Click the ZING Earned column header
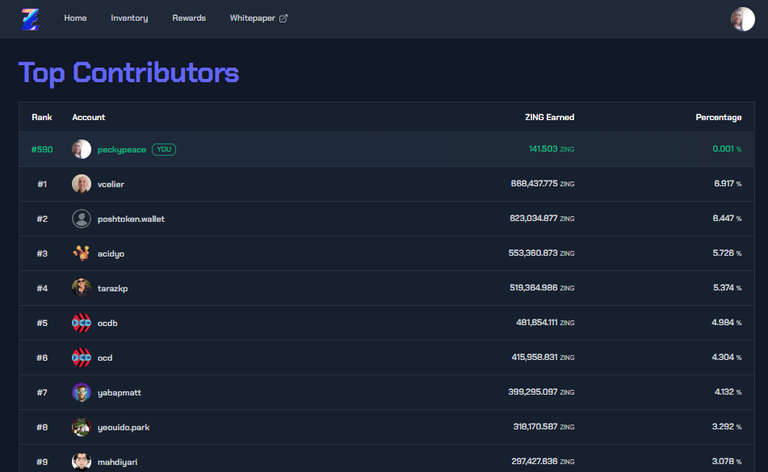The height and width of the screenshot is (472, 768). pyautogui.click(x=550, y=117)
